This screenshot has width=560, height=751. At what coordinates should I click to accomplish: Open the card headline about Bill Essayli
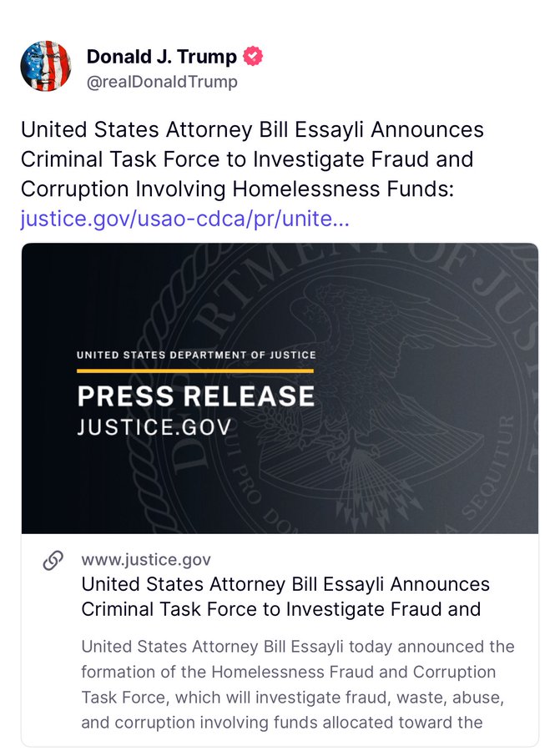[x=285, y=597]
